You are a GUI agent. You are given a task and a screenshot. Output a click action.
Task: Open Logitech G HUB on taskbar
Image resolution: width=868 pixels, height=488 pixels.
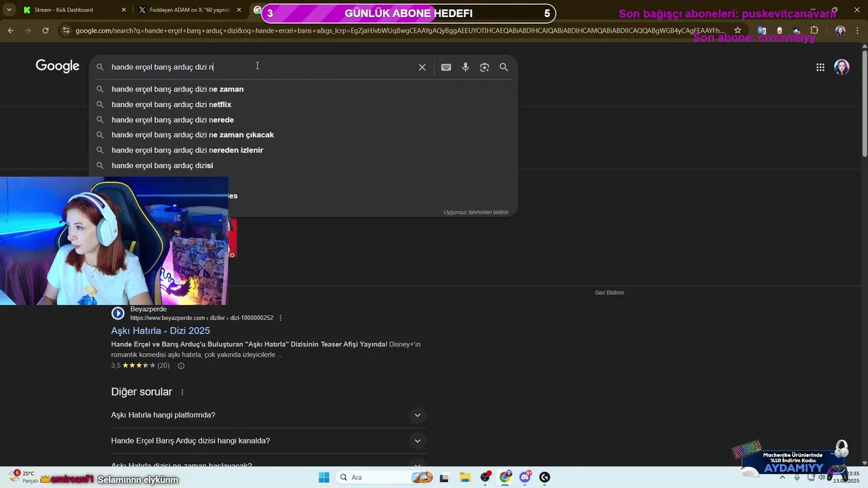click(545, 477)
